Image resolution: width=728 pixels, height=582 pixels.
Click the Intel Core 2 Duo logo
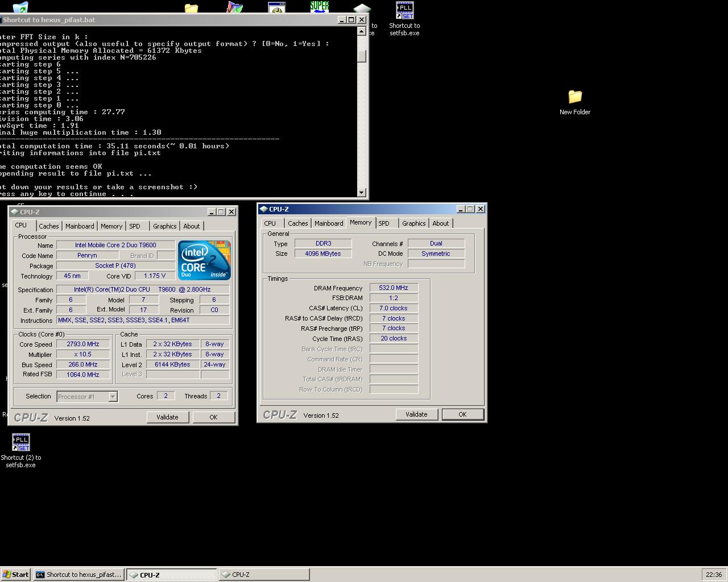[x=204, y=260]
